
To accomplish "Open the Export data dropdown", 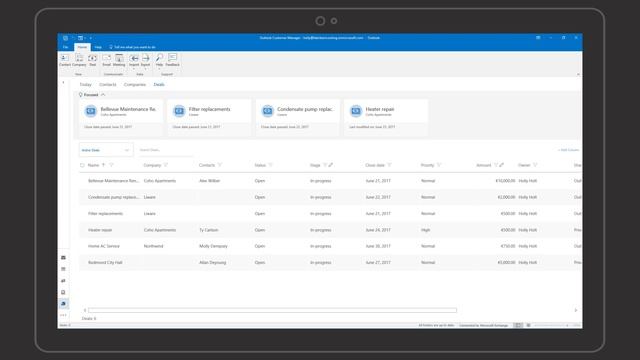I will pyautogui.click(x=145, y=60).
